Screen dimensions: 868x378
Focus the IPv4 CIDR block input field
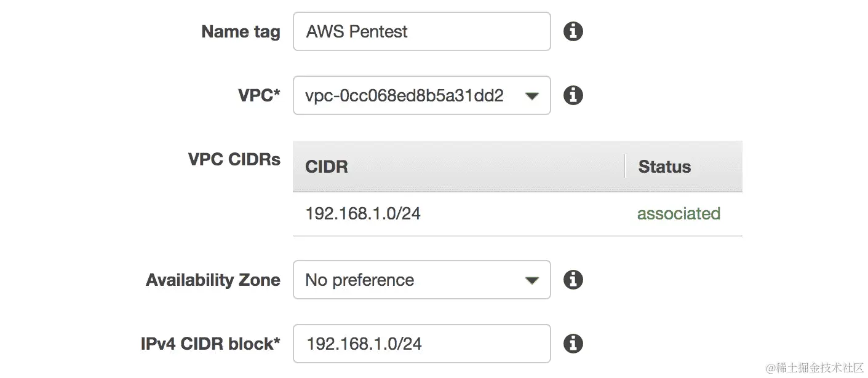click(x=422, y=343)
